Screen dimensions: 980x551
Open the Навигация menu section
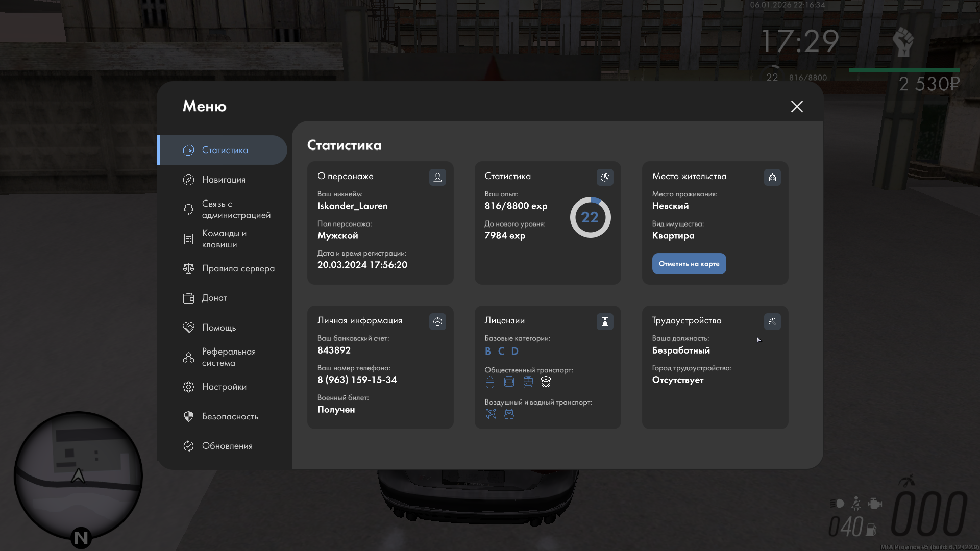tap(223, 180)
